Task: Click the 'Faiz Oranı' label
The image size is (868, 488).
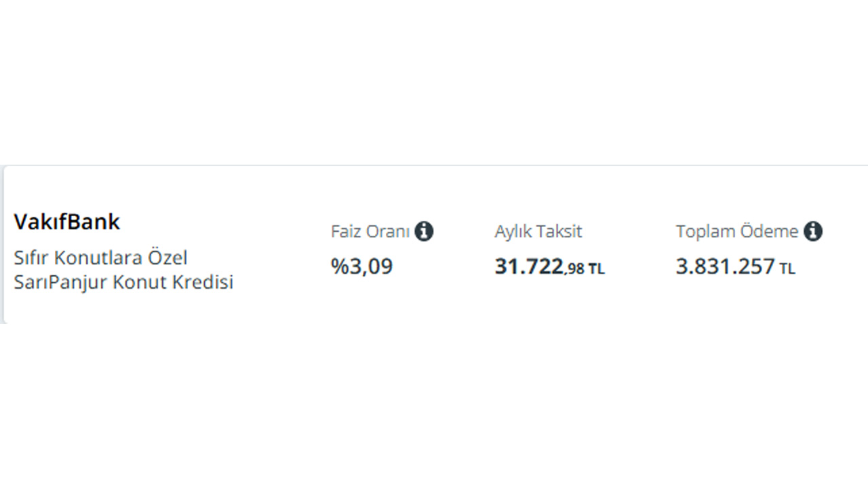Action: tap(370, 231)
